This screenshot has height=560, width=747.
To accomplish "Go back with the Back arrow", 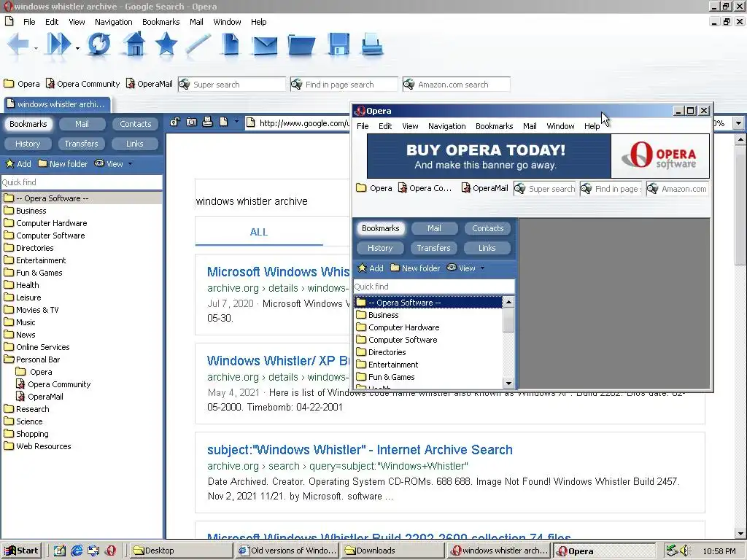I will [18, 44].
